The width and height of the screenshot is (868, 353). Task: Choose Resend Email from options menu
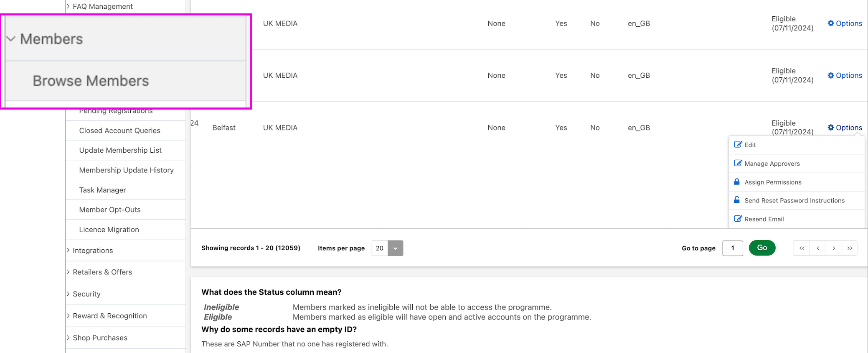[x=797, y=219]
